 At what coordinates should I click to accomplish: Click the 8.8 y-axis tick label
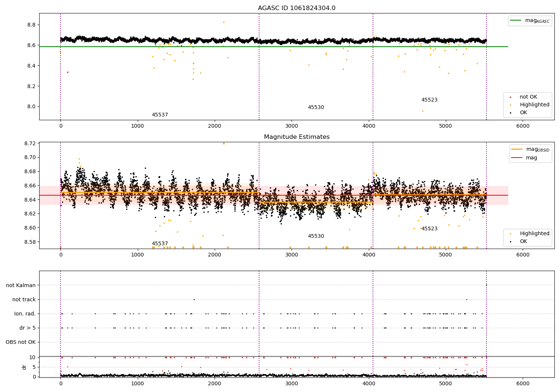(x=31, y=25)
